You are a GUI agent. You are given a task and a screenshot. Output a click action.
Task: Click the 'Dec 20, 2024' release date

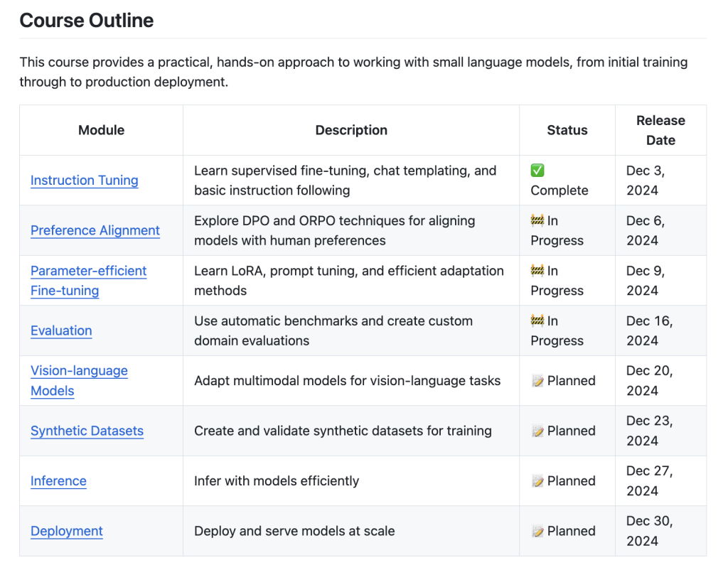tap(650, 381)
